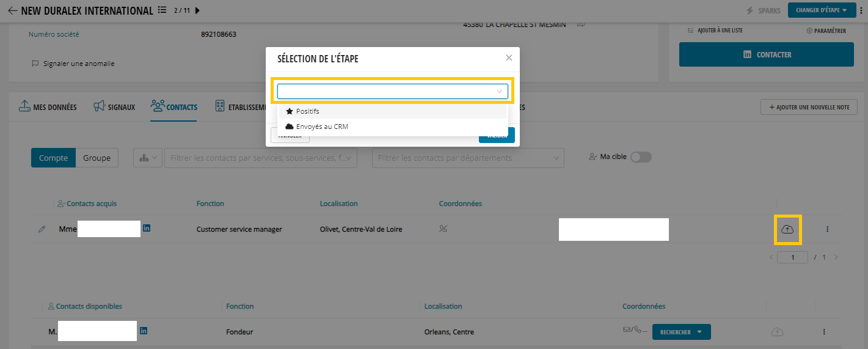Click the Localisation header in acquired contacts table

(x=339, y=204)
